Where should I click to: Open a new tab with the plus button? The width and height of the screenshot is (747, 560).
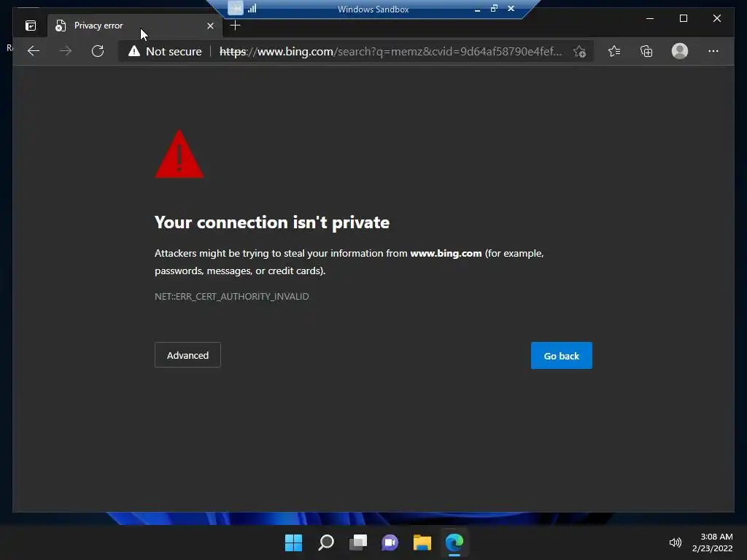click(x=235, y=26)
